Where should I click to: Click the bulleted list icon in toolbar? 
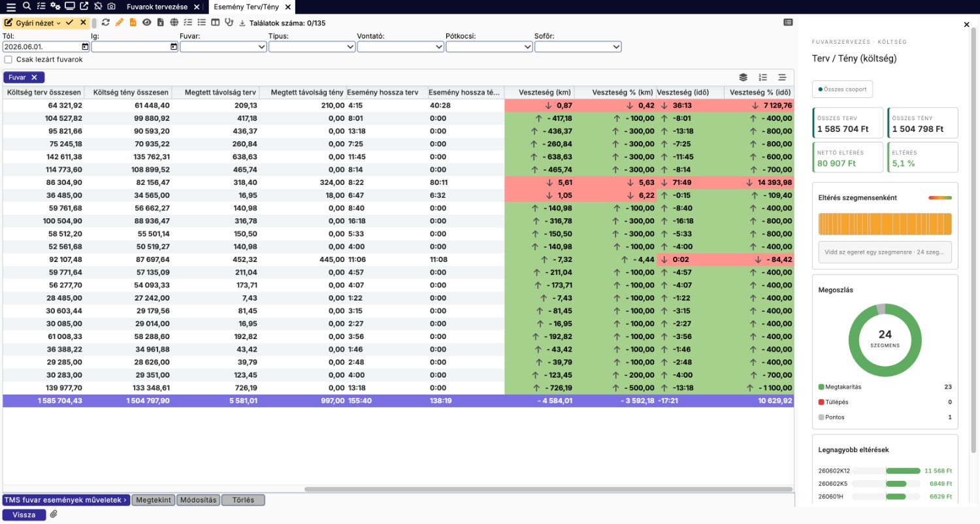pos(201,22)
